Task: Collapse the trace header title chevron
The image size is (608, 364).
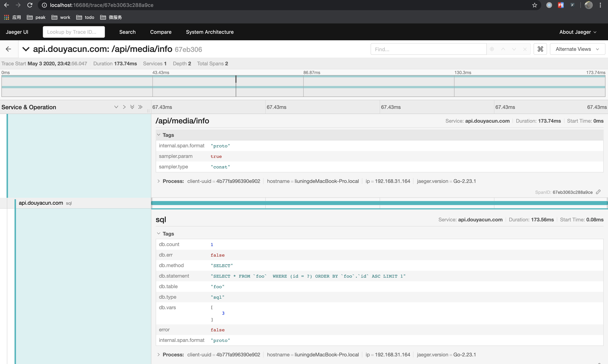Action: point(26,49)
